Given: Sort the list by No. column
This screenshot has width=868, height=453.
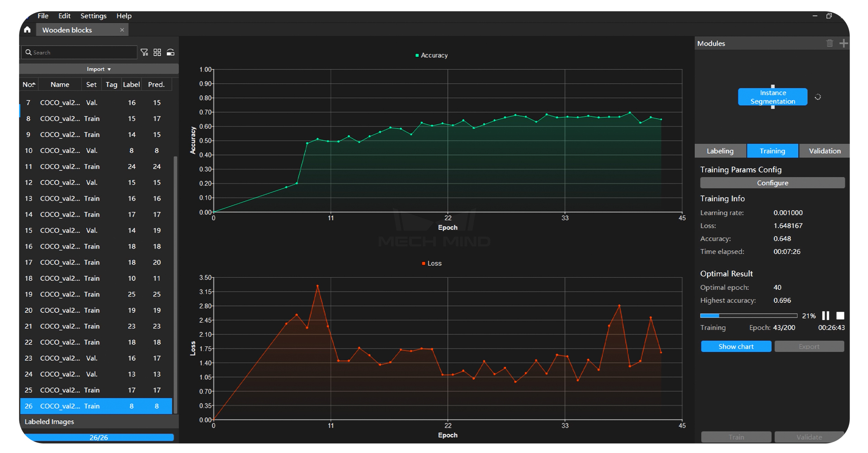Looking at the screenshot, I should (x=29, y=85).
